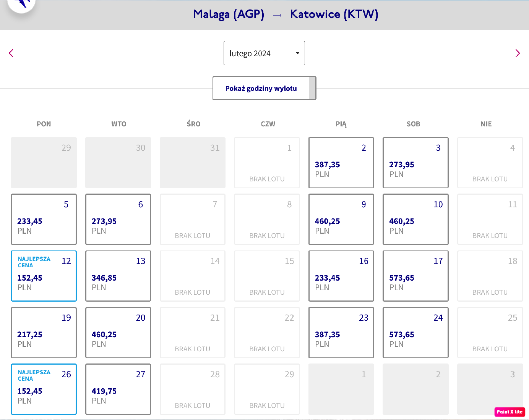Click the PON weekday header
The height and width of the screenshot is (420, 529).
[44, 124]
